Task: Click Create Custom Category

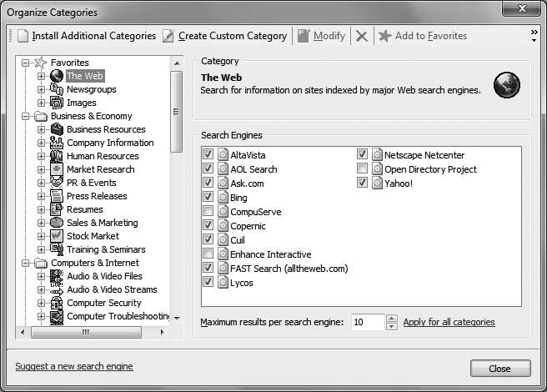Action: click(x=224, y=36)
